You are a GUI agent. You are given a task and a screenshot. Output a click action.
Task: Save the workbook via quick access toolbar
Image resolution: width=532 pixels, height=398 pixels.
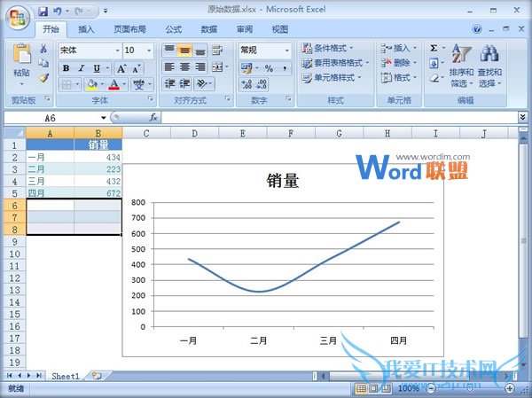(x=43, y=12)
